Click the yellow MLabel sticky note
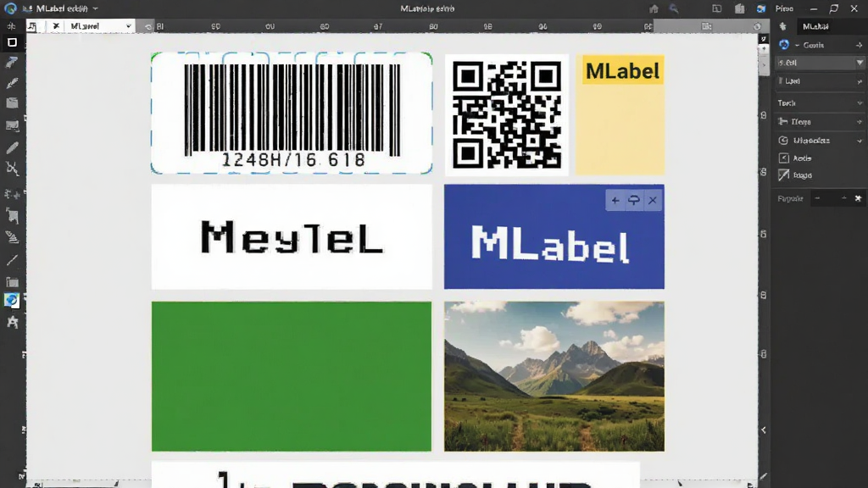The image size is (868, 488). pos(620,114)
